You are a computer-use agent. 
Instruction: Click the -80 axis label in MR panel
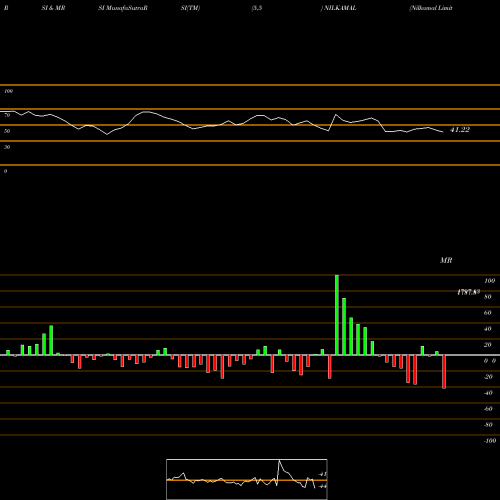[x=488, y=425]
